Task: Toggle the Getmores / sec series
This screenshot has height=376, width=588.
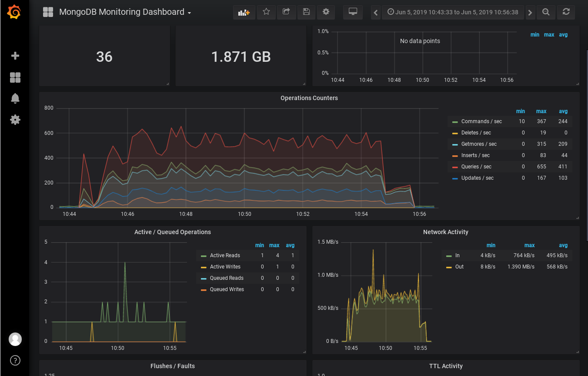Action: pos(479,144)
